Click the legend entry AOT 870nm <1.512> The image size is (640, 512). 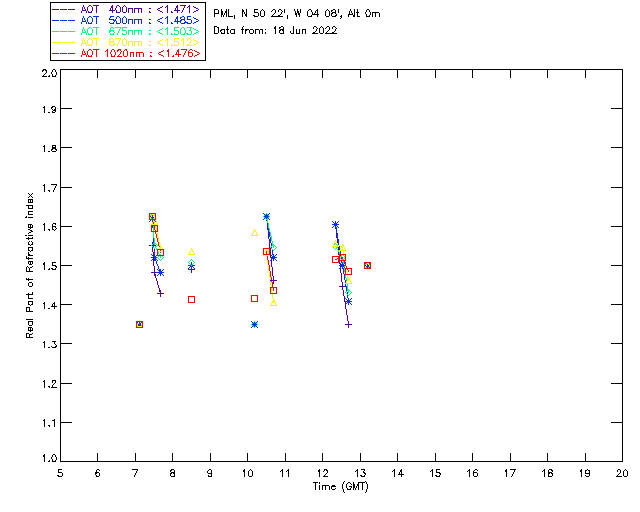pyautogui.click(x=126, y=42)
